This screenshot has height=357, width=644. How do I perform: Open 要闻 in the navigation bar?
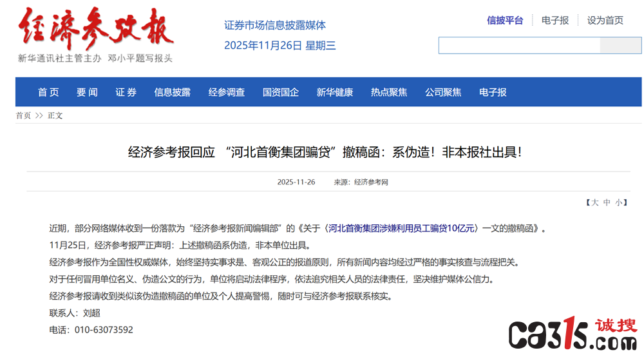click(87, 92)
